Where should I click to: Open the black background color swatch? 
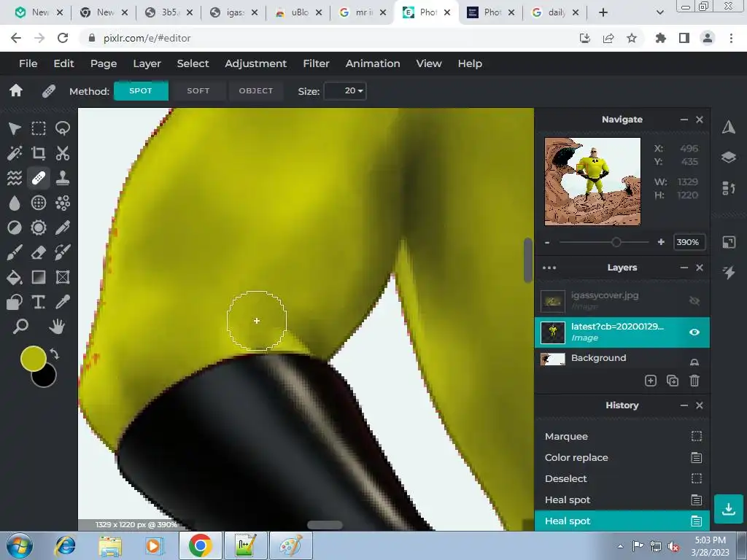[x=47, y=378]
